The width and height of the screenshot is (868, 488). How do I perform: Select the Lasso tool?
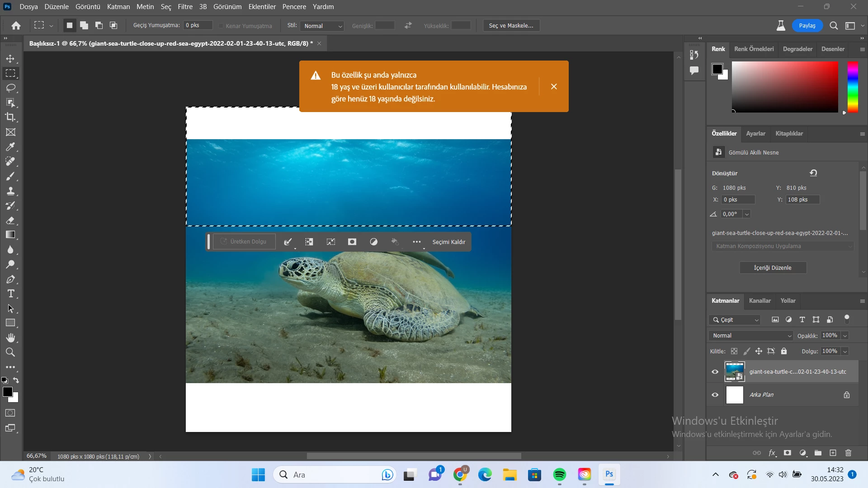tap(10, 88)
